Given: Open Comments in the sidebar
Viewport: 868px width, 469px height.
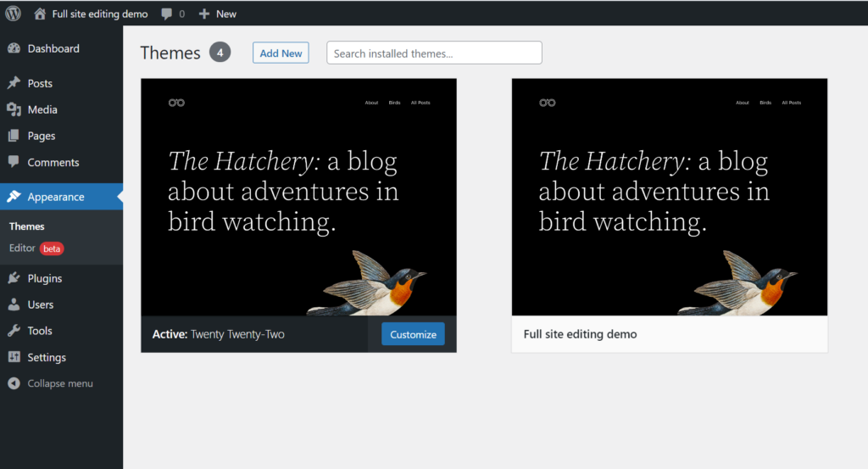Looking at the screenshot, I should pyautogui.click(x=61, y=162).
